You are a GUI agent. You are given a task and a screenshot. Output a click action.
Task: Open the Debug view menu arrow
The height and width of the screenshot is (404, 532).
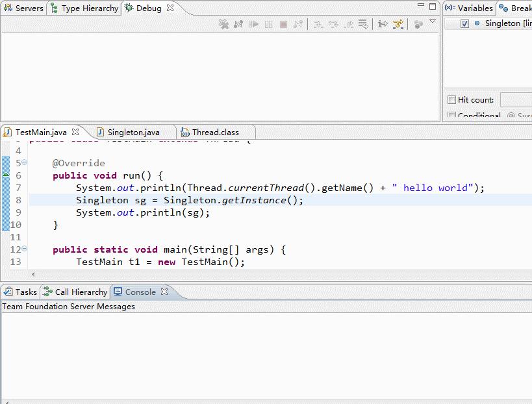pyautogui.click(x=433, y=21)
